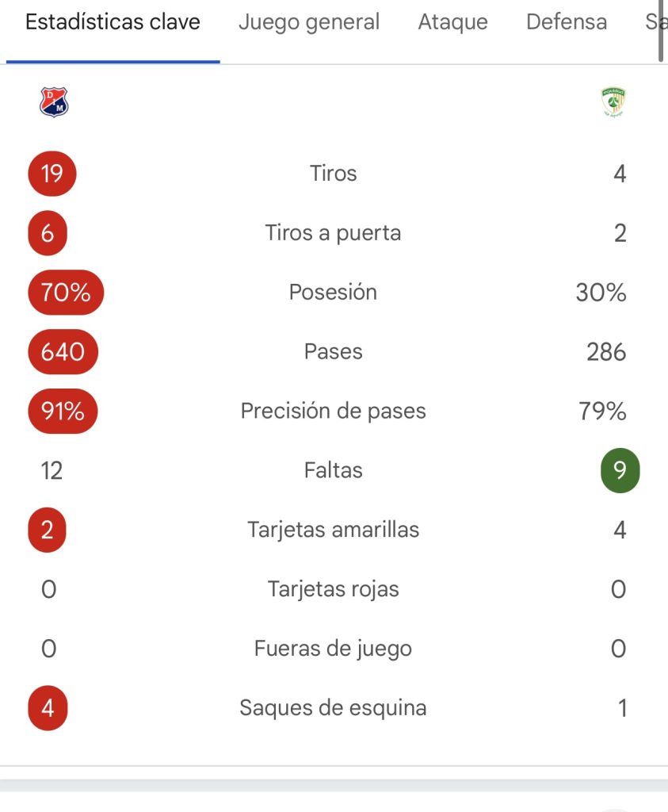
Task: Click the red 91% pass accuracy badge
Action: (x=63, y=412)
